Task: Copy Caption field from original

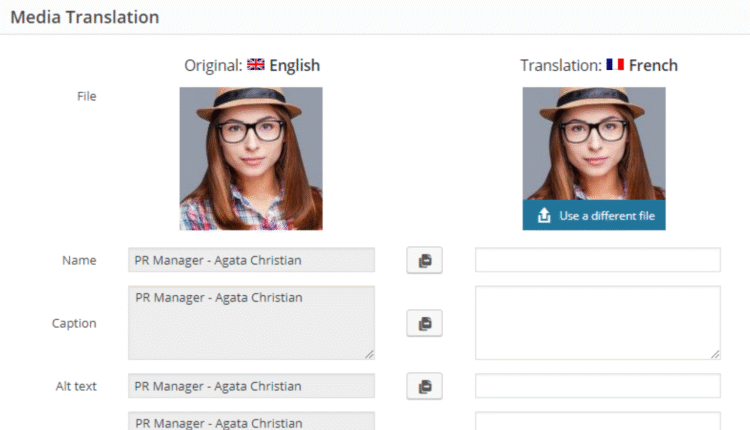Action: pyautogui.click(x=424, y=323)
